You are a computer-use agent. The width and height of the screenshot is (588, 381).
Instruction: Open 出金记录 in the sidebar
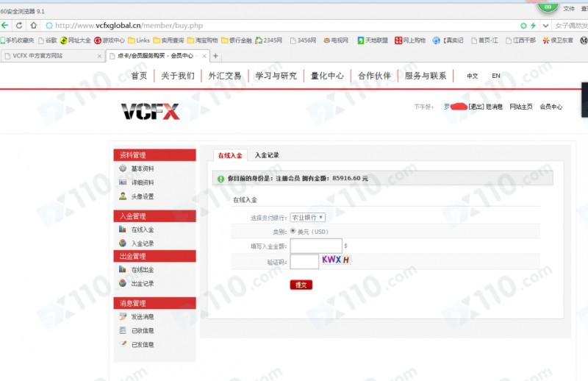(142, 283)
